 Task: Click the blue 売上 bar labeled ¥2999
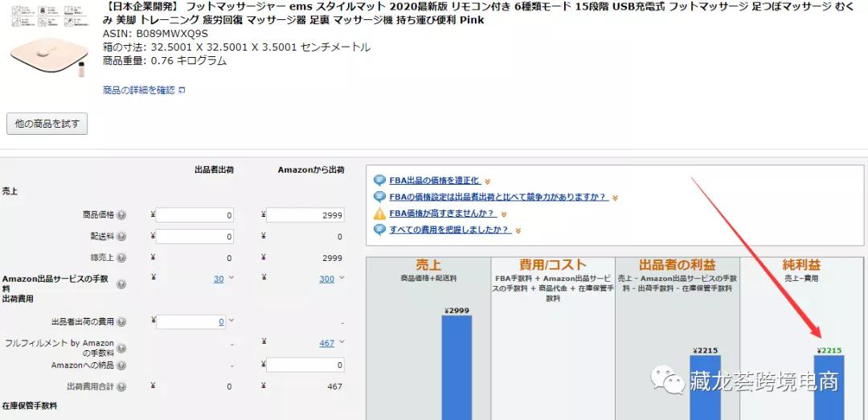point(456,367)
